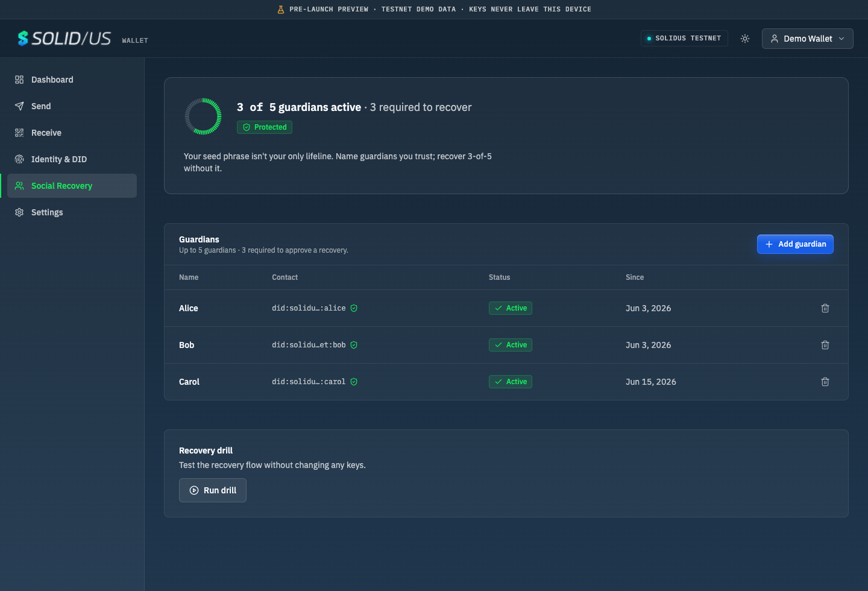Screen dimensions: 868x591
Task: Click the play icon in Run drill
Action: pos(194,490)
